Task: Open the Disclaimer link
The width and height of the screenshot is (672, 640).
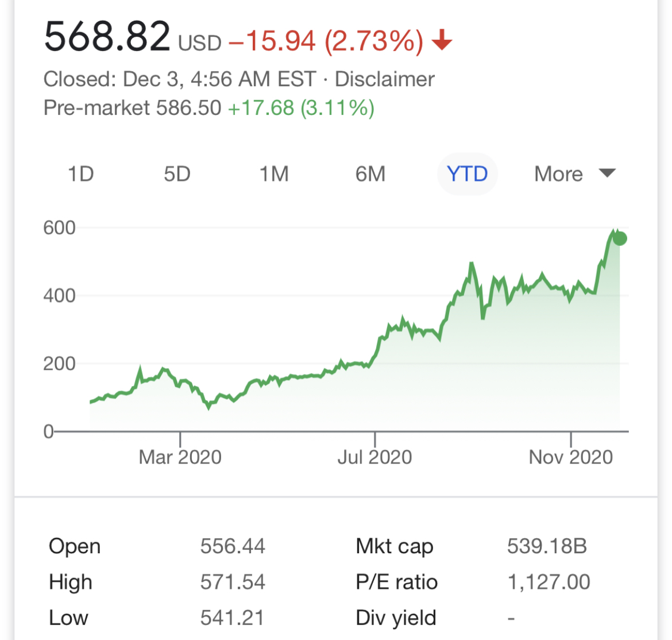Action: click(384, 79)
